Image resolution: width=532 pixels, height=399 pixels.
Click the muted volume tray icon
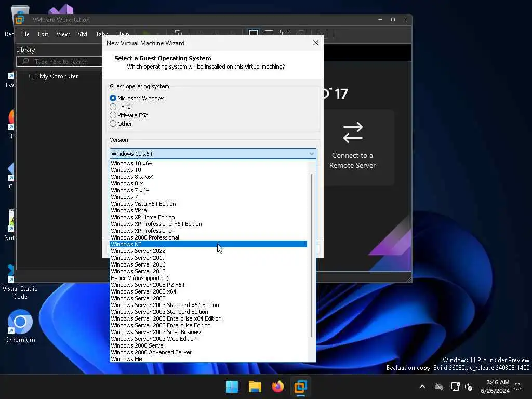point(469,387)
